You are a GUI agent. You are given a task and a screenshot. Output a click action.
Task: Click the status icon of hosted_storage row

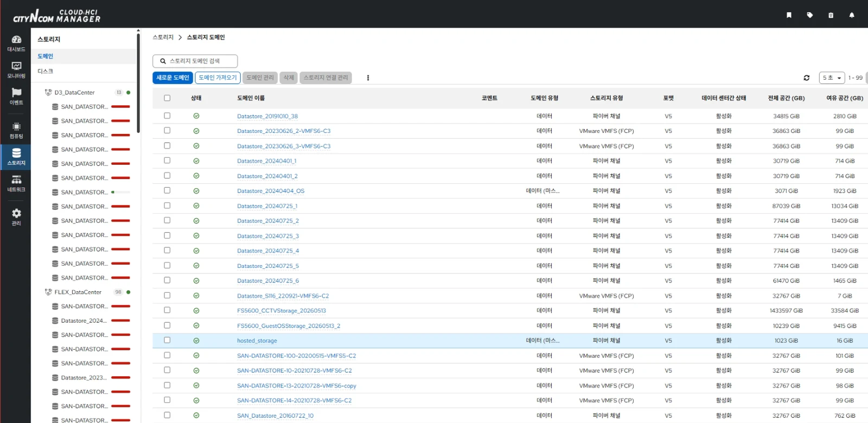point(196,341)
